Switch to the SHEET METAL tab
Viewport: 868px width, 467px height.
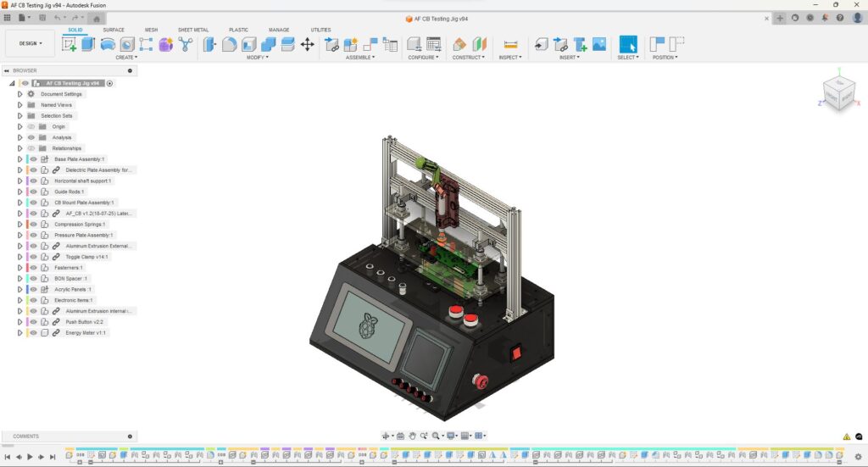[x=193, y=30]
